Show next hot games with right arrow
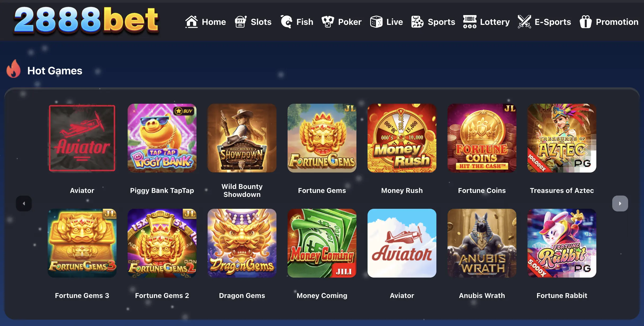Image resolution: width=644 pixels, height=326 pixels. point(620,203)
